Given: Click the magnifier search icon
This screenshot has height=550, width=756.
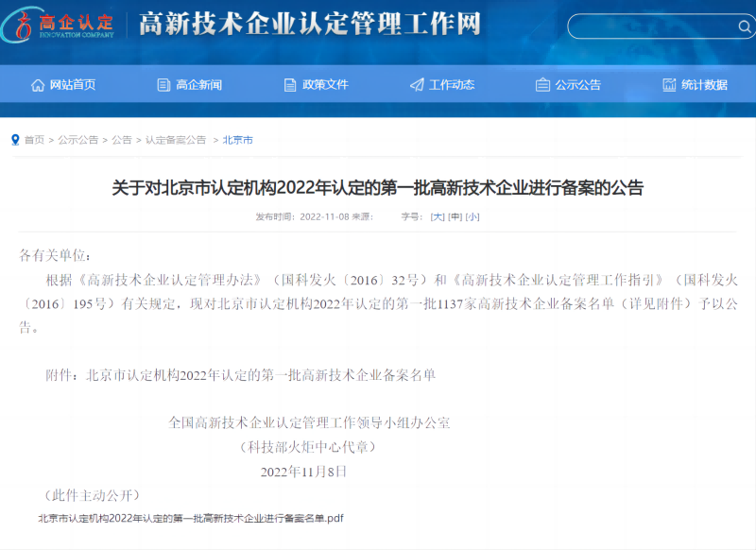Looking at the screenshot, I should [x=744, y=26].
